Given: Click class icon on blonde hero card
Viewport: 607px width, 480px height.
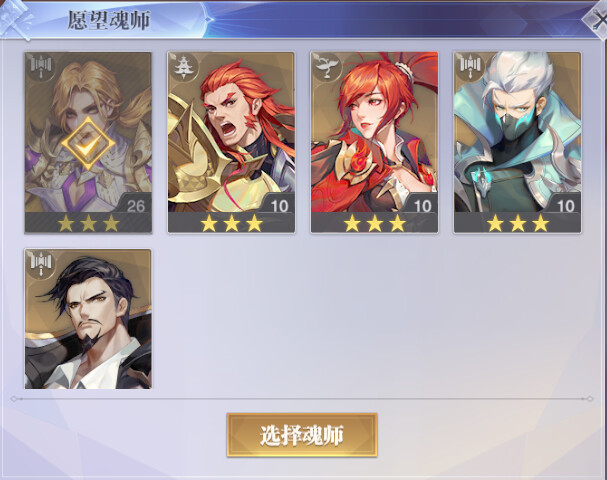Looking at the screenshot, I should (41, 68).
